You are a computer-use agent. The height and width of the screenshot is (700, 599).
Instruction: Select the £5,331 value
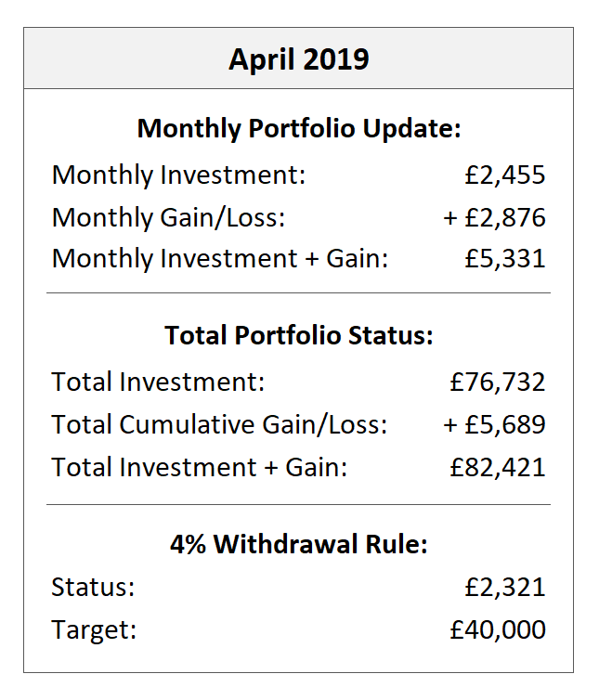point(504,258)
